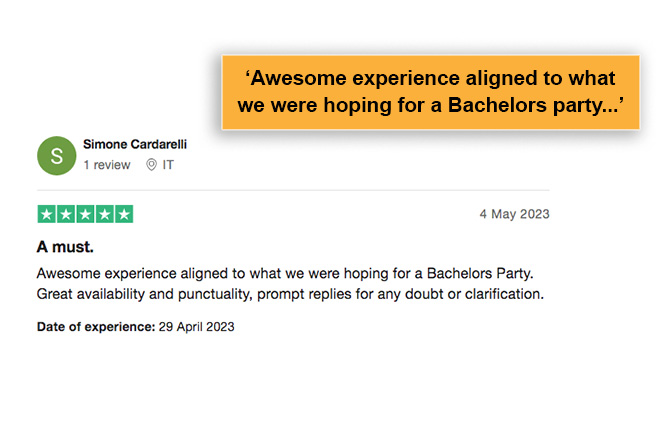
Task: Click the letter S inside the avatar
Action: click(56, 156)
